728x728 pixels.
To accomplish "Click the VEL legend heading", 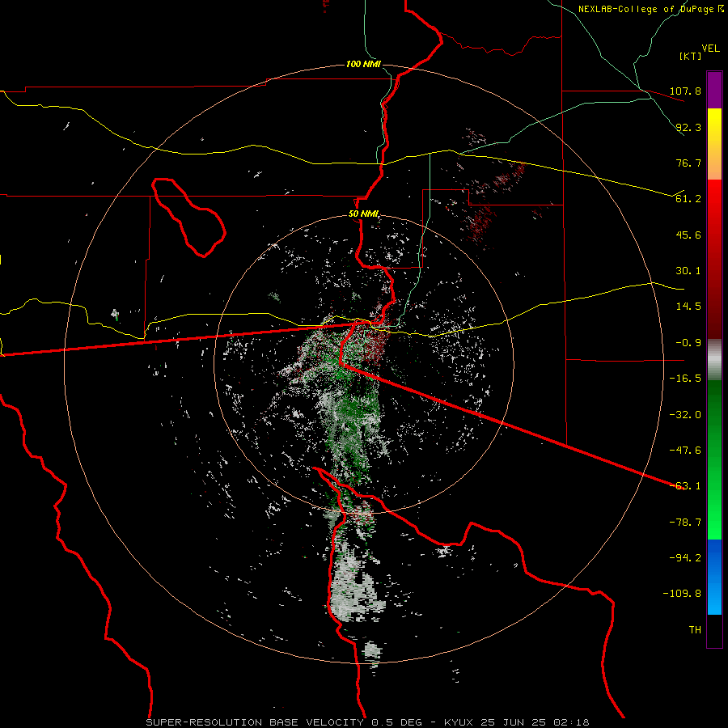I will click(x=710, y=49).
